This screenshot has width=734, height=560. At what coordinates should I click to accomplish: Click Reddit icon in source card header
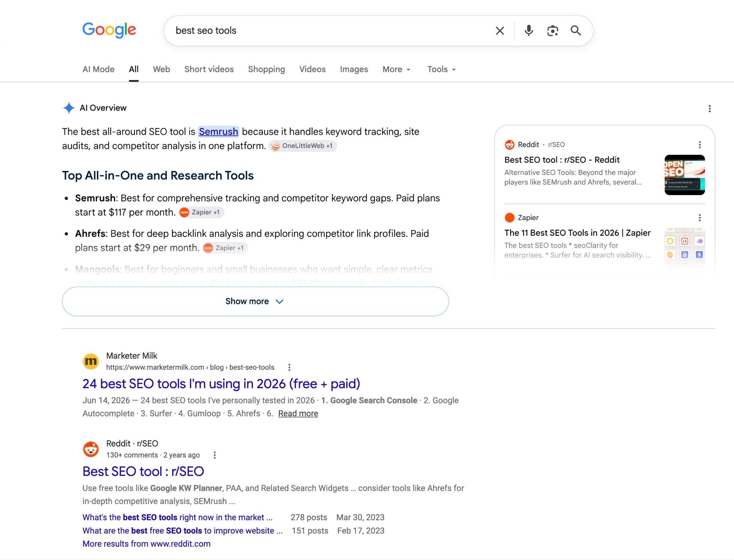(x=509, y=145)
